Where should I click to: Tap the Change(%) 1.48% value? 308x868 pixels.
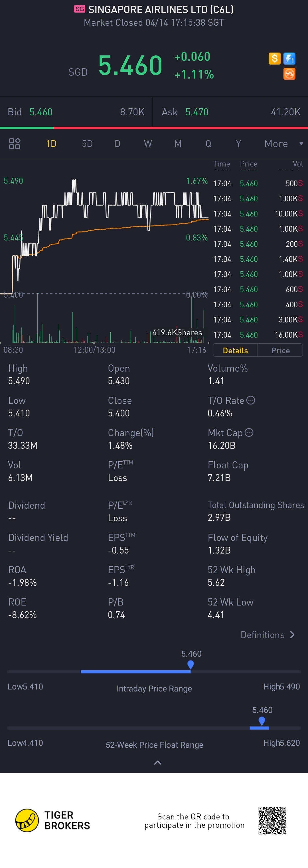[120, 445]
